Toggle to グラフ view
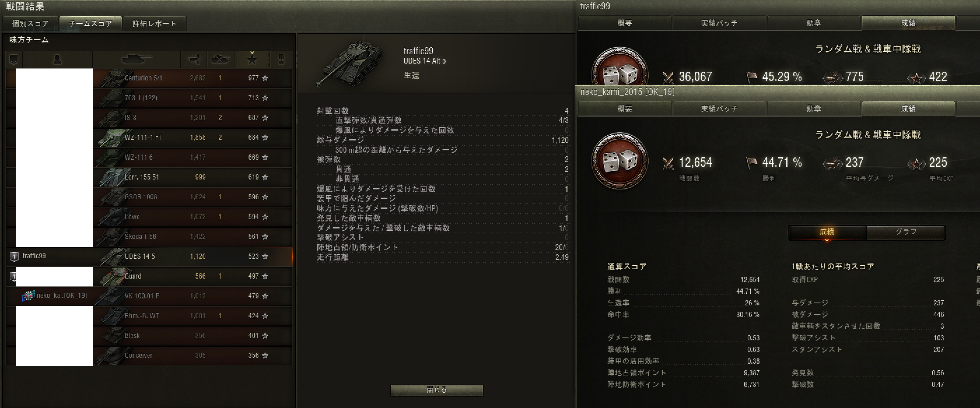Image resolution: width=980 pixels, height=408 pixels. [906, 232]
